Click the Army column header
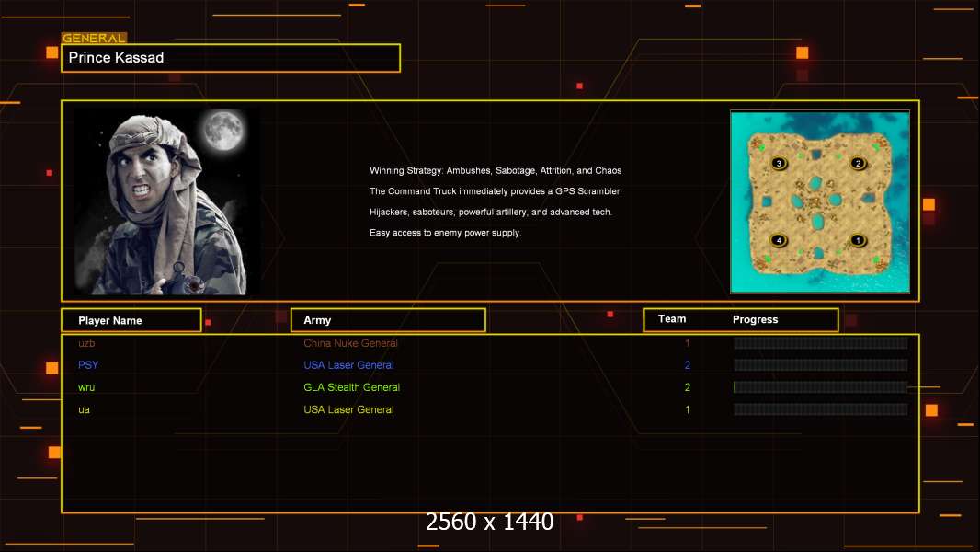The height and width of the screenshot is (552, 980). (x=387, y=320)
